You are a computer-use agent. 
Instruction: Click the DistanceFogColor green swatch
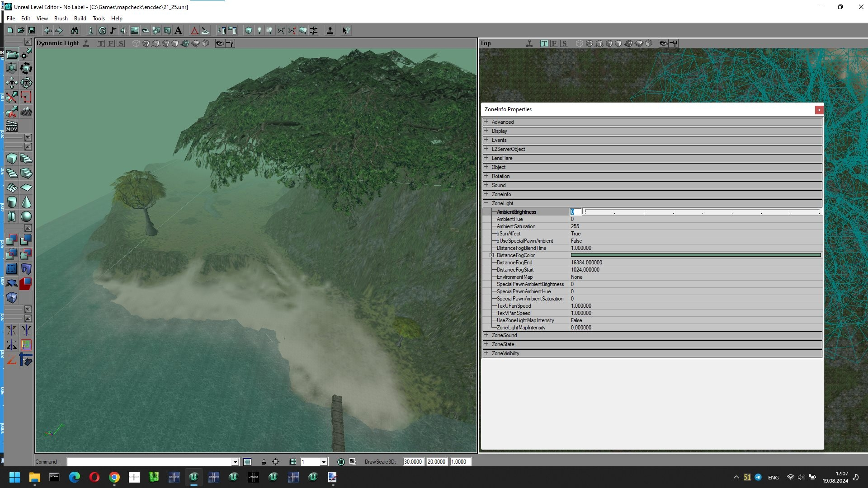coord(696,255)
